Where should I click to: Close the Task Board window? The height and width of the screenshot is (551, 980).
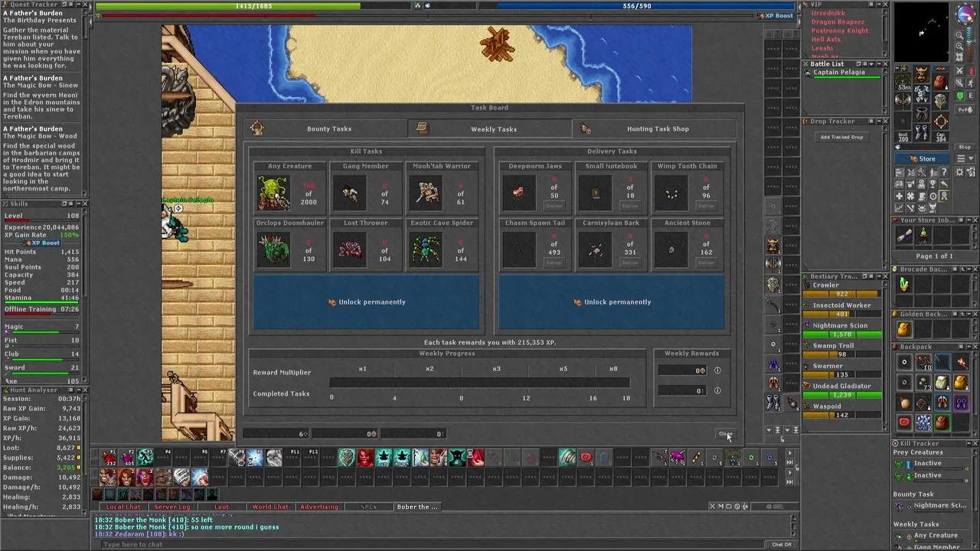pyautogui.click(x=724, y=434)
